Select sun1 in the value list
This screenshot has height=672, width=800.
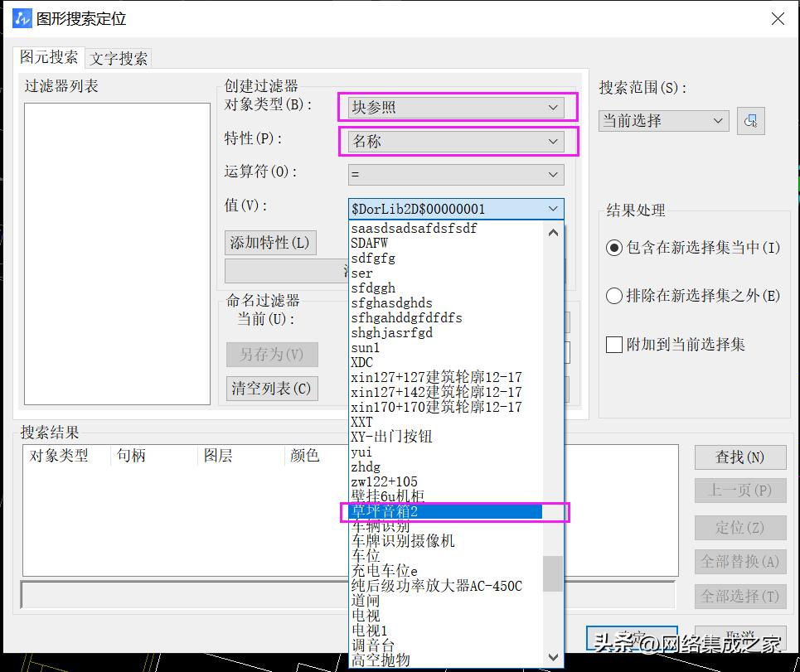447,348
